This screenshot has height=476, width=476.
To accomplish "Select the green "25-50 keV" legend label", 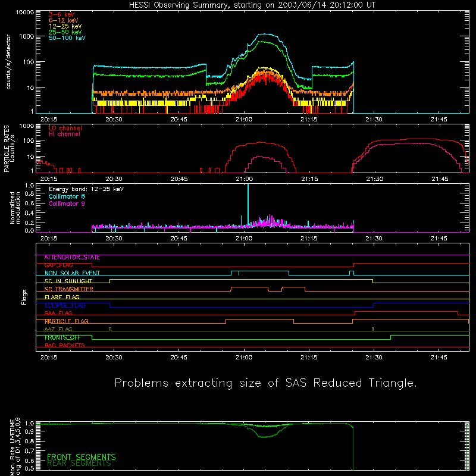I will coord(65,32).
